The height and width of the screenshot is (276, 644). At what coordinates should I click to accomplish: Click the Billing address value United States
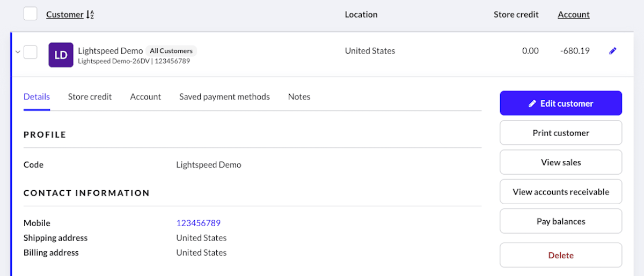201,252
